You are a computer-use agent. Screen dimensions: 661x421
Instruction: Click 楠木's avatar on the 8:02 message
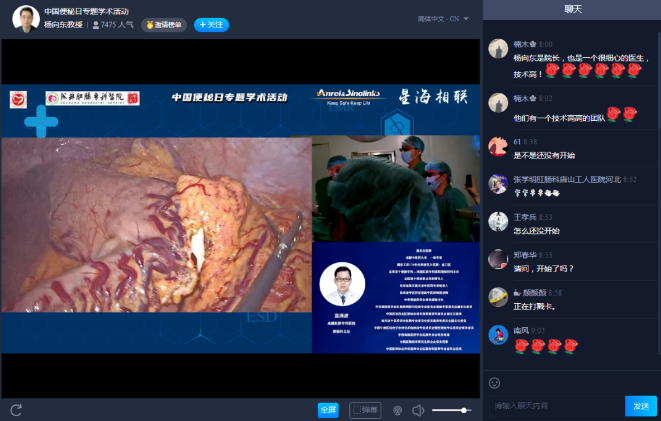498,103
